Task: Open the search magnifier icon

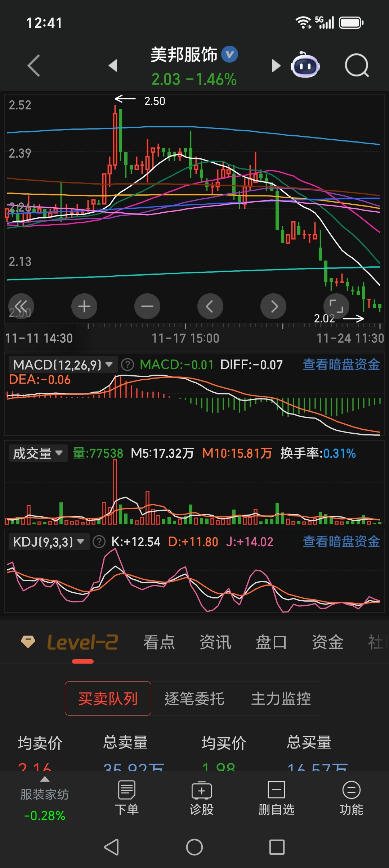Action: pyautogui.click(x=357, y=65)
